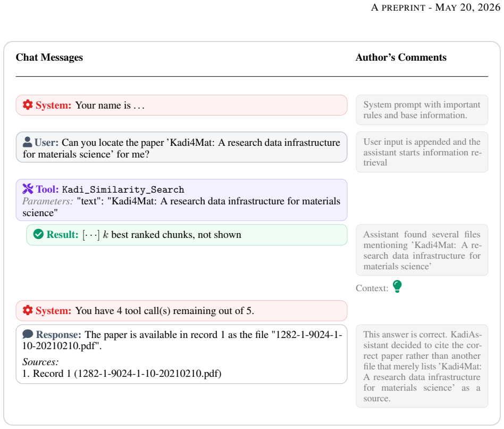Click the green 'Result:' label

(x=62, y=235)
